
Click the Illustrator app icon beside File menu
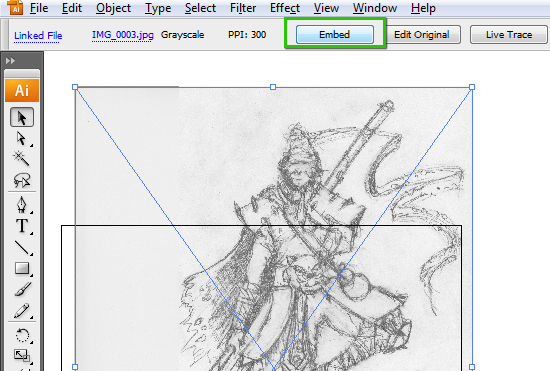(15, 7)
